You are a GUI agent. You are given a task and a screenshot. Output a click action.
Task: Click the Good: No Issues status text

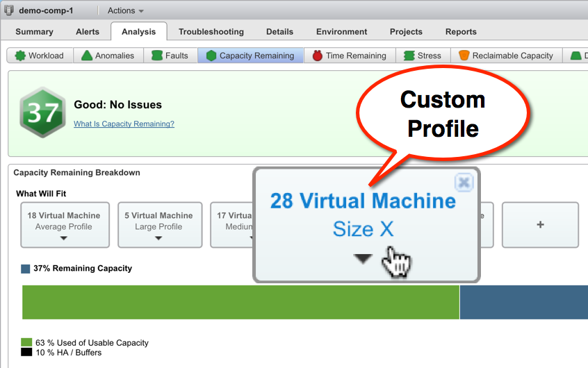117,105
